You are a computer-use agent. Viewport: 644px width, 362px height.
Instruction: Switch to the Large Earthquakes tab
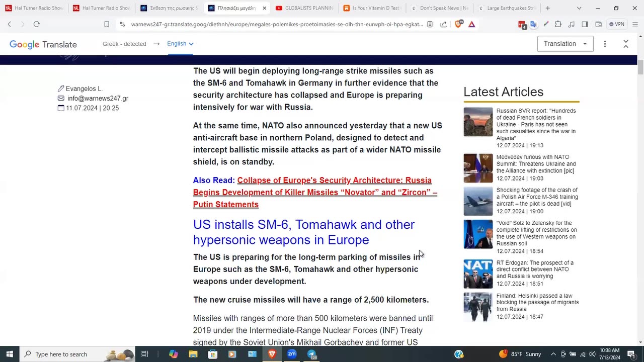[x=507, y=8]
